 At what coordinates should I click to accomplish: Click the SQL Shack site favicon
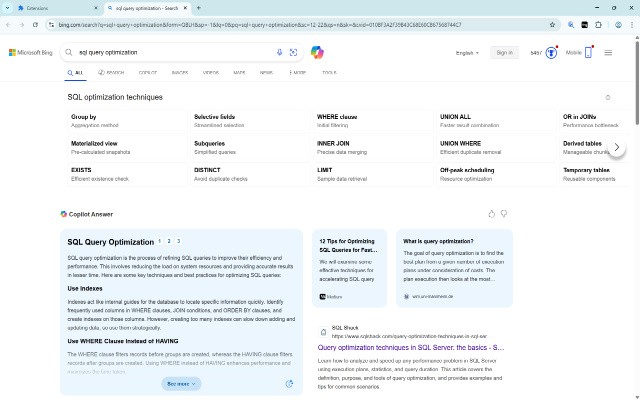click(323, 332)
